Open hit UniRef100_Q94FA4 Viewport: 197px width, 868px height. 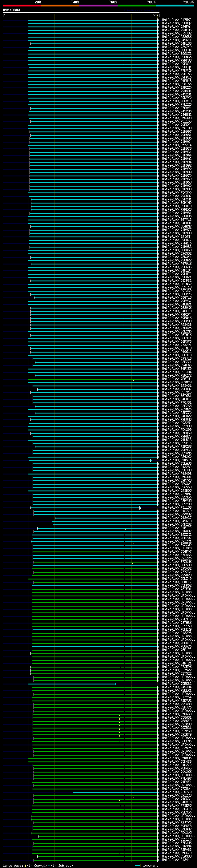[x=176, y=26]
